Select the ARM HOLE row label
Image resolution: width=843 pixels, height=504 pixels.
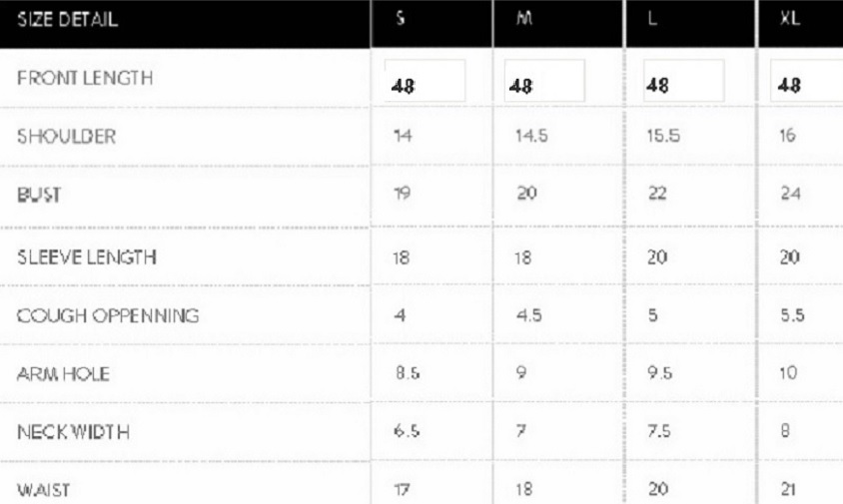[x=63, y=374]
